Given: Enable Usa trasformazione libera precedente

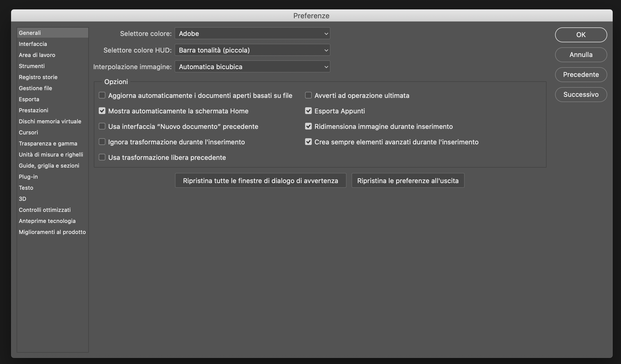Looking at the screenshot, I should pos(102,157).
